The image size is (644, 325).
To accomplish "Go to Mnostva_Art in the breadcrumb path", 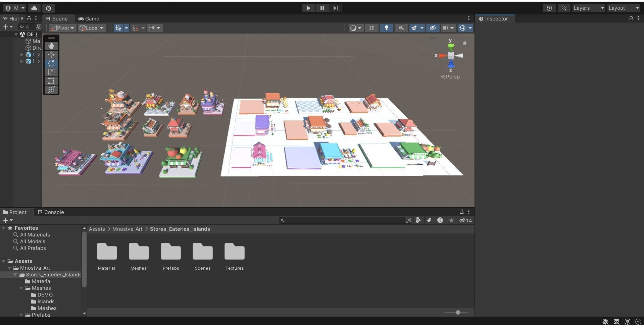I will [128, 229].
